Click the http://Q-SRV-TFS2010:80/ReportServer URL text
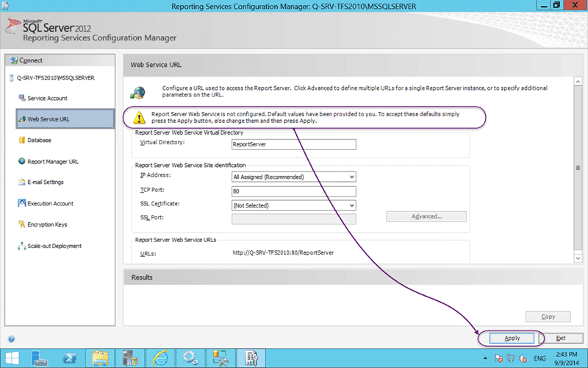This screenshot has width=588, height=368. click(x=283, y=252)
